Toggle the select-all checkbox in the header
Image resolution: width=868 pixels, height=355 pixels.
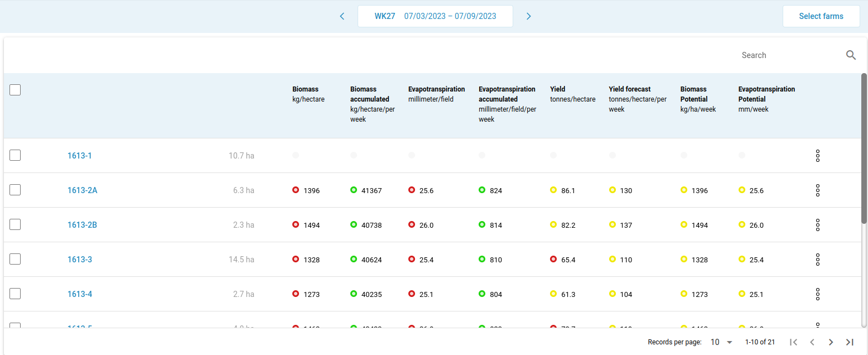click(15, 89)
